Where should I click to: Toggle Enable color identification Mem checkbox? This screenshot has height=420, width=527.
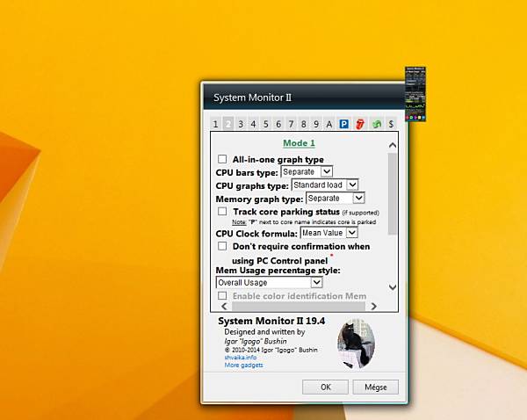click(222, 295)
